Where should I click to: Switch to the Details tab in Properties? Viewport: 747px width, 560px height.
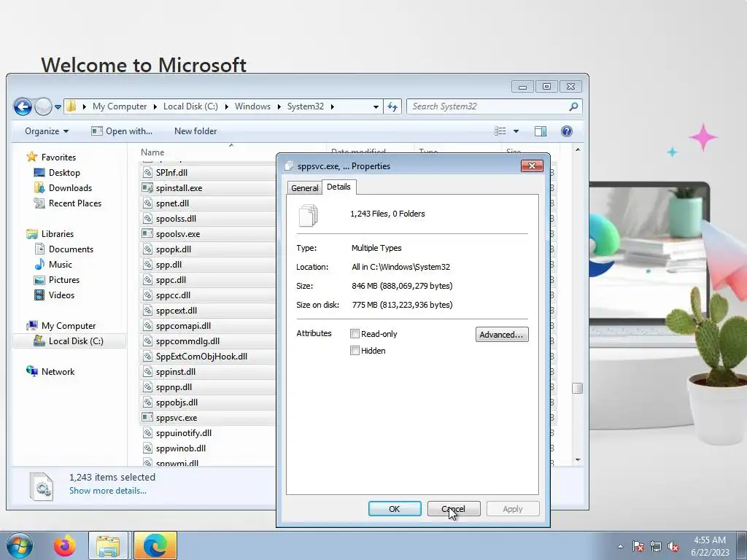[x=338, y=187]
